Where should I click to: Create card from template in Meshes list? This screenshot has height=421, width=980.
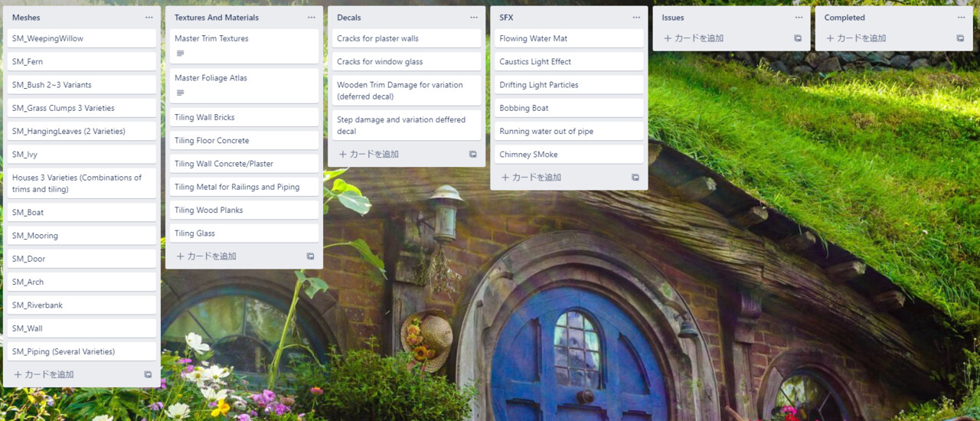point(148,375)
